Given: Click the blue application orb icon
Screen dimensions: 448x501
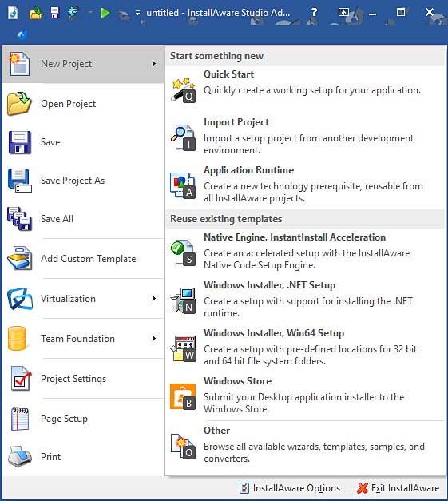Looking at the screenshot, I should pyautogui.click(x=22, y=34).
